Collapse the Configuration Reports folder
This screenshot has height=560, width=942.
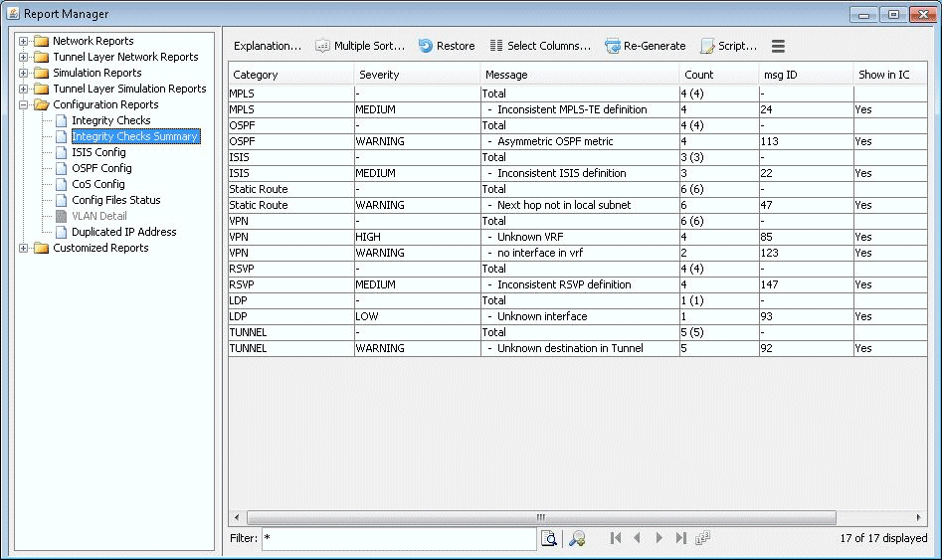[24, 104]
